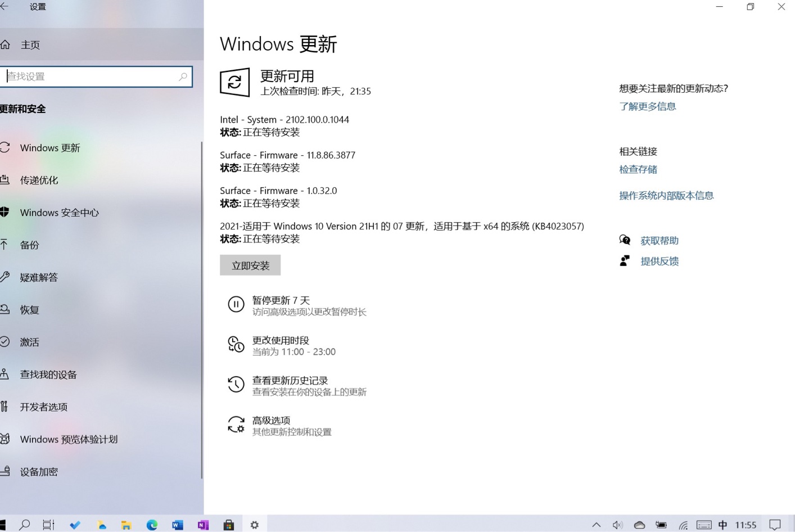Open battery status tray icon
The height and width of the screenshot is (532, 795).
click(661, 525)
